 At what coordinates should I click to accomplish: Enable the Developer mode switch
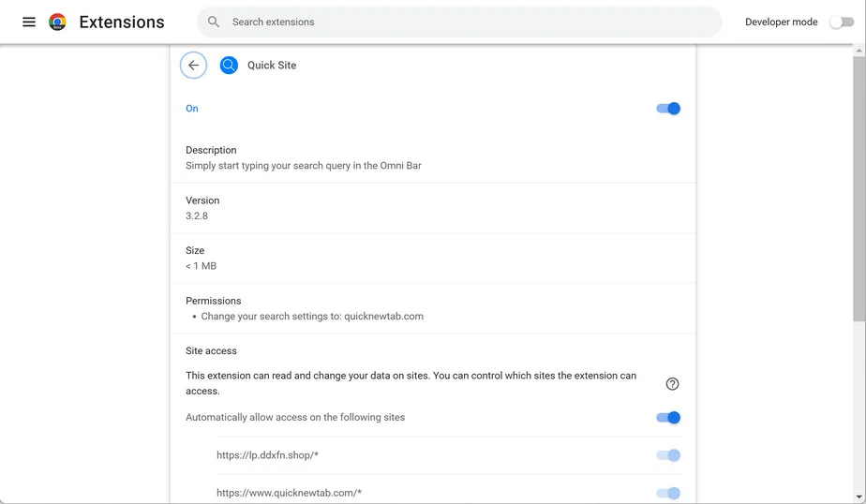[842, 22]
